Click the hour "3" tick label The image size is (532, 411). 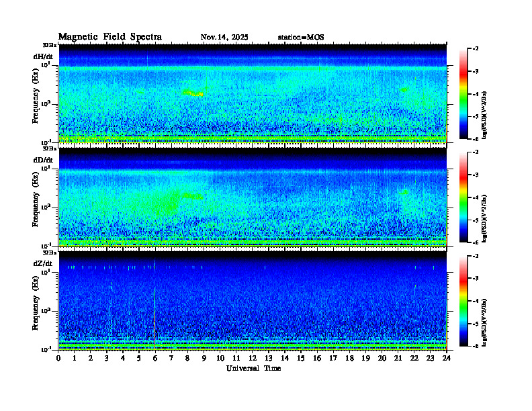(x=107, y=358)
